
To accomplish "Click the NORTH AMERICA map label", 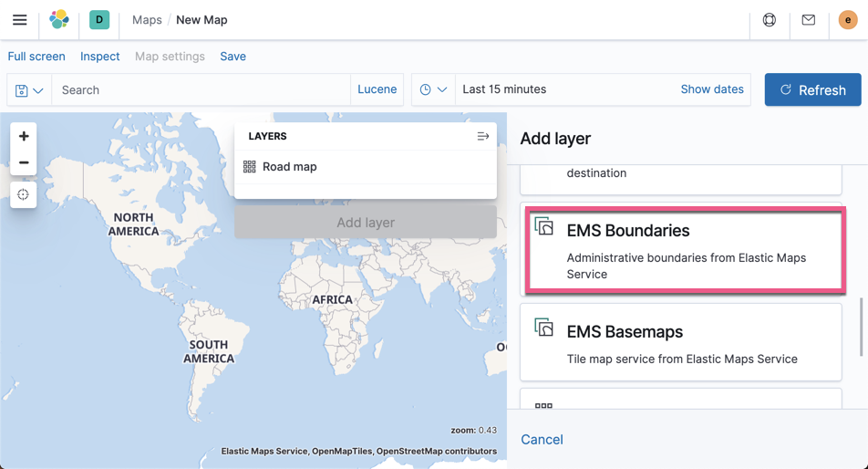I will (x=133, y=224).
